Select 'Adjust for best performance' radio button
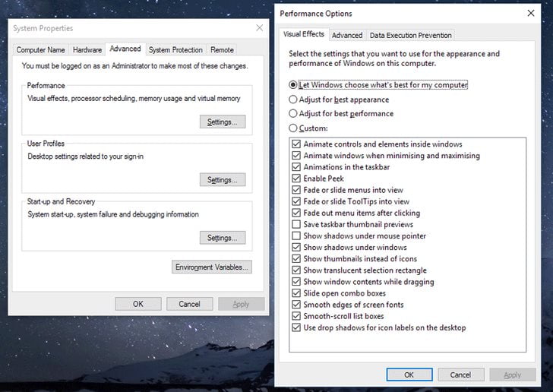The image size is (553, 392). 293,114
